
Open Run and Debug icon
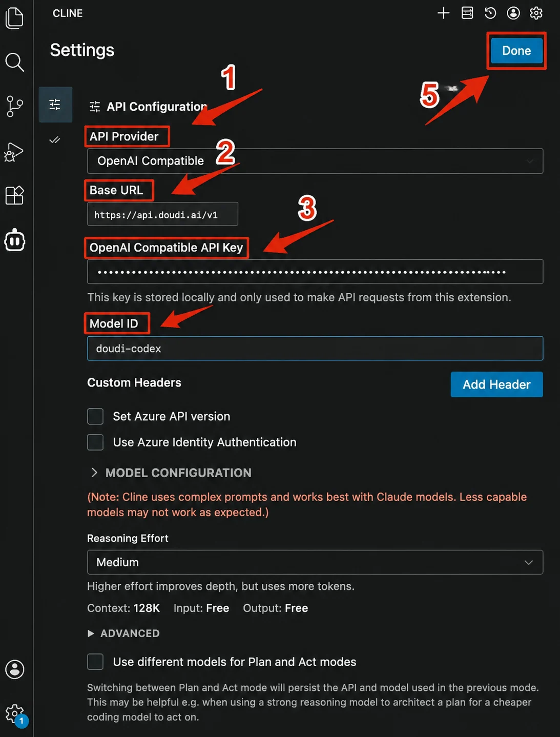[14, 152]
